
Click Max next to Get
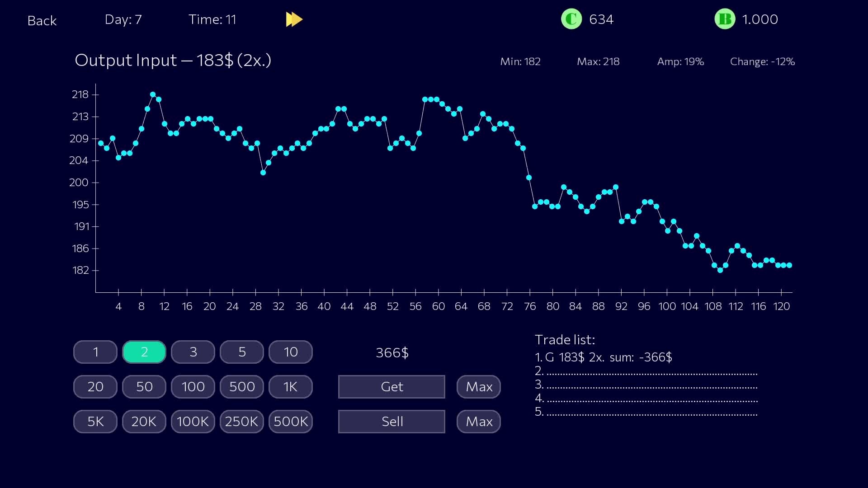(479, 387)
